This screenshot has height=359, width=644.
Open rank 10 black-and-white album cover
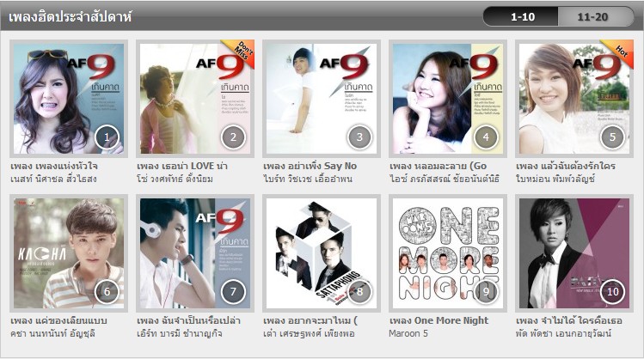pyautogui.click(x=574, y=253)
